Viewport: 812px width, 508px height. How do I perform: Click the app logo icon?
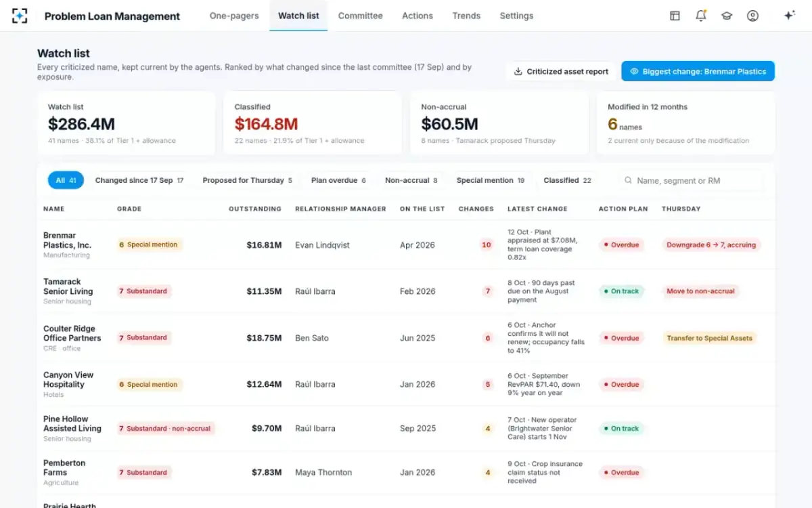20,16
